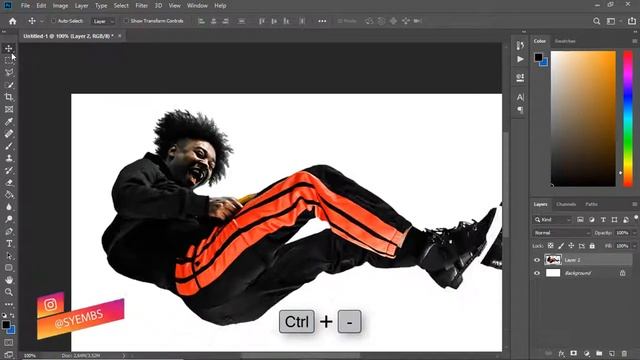Screen dimensions: 640x360
Task: Select the Healing Brush tool
Action: coord(9,134)
